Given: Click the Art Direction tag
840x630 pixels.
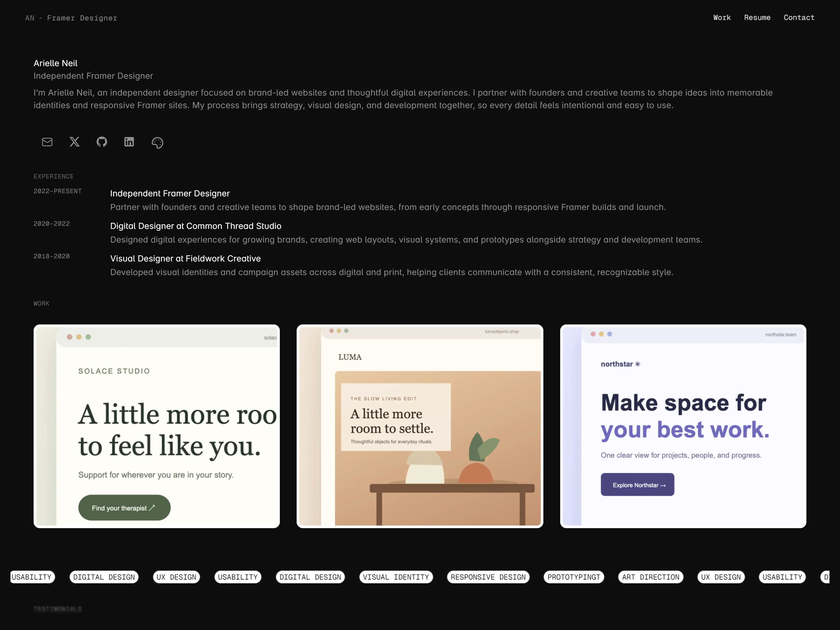Looking at the screenshot, I should 650,577.
